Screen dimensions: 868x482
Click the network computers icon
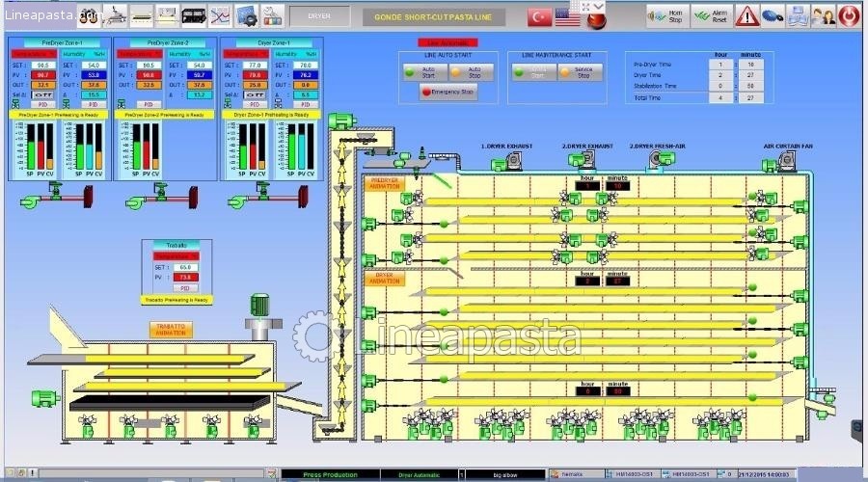[798, 15]
